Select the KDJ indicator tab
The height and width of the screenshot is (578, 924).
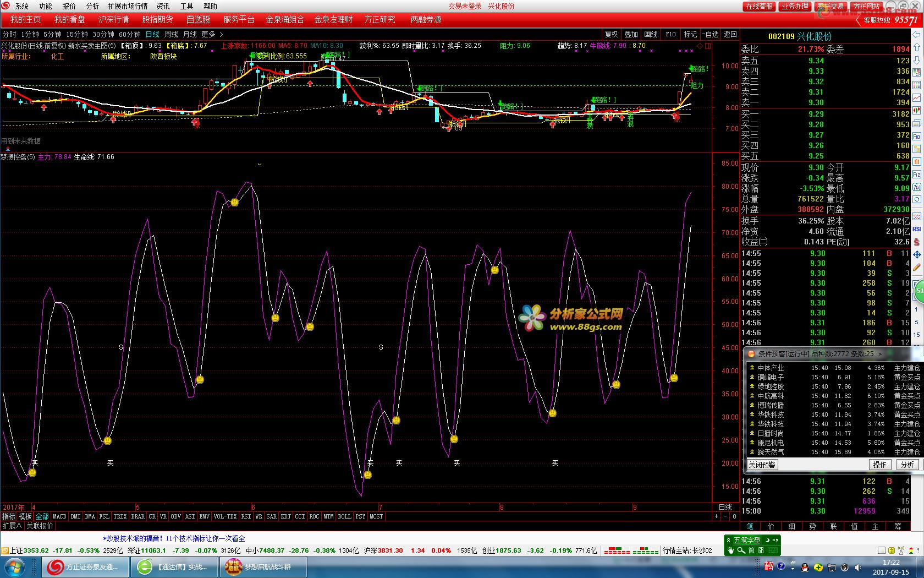[x=285, y=516]
